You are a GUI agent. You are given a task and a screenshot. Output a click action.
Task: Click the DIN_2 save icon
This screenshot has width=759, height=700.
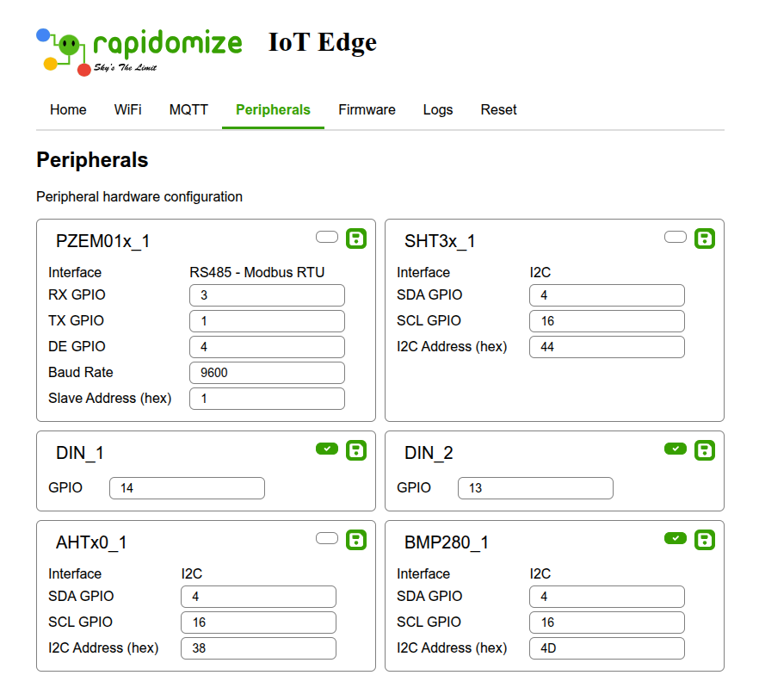click(705, 450)
